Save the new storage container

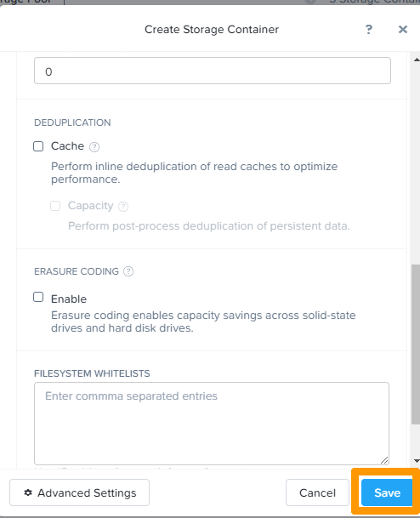387,492
